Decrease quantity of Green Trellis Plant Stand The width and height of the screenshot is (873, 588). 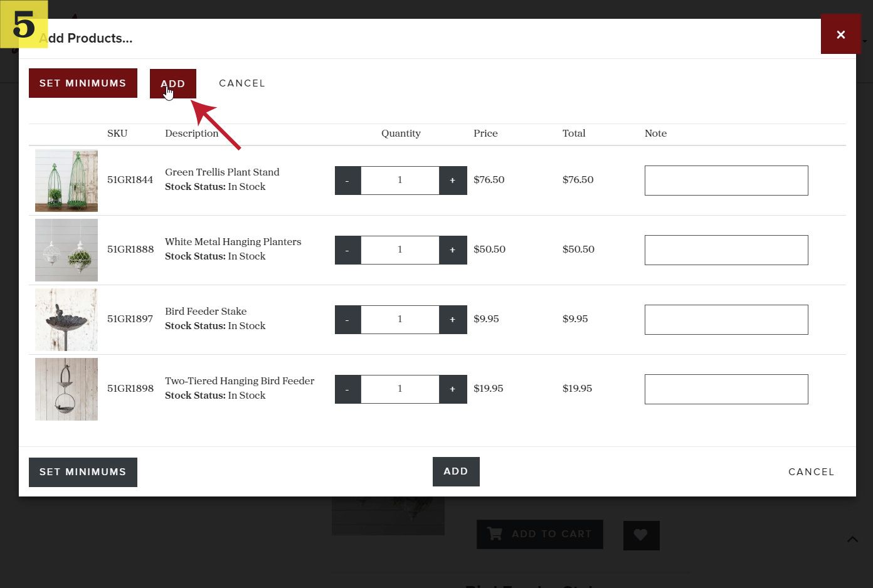pyautogui.click(x=347, y=181)
